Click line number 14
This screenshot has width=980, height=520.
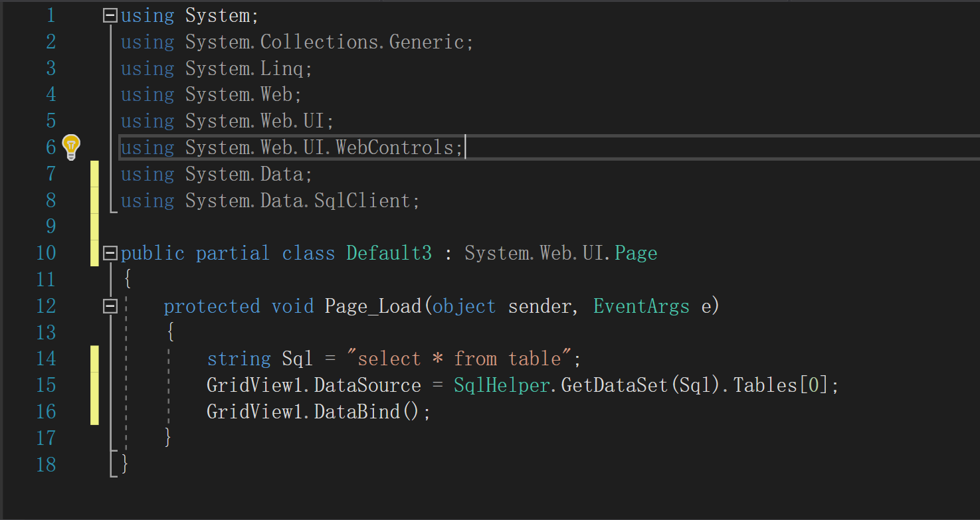[x=46, y=359]
